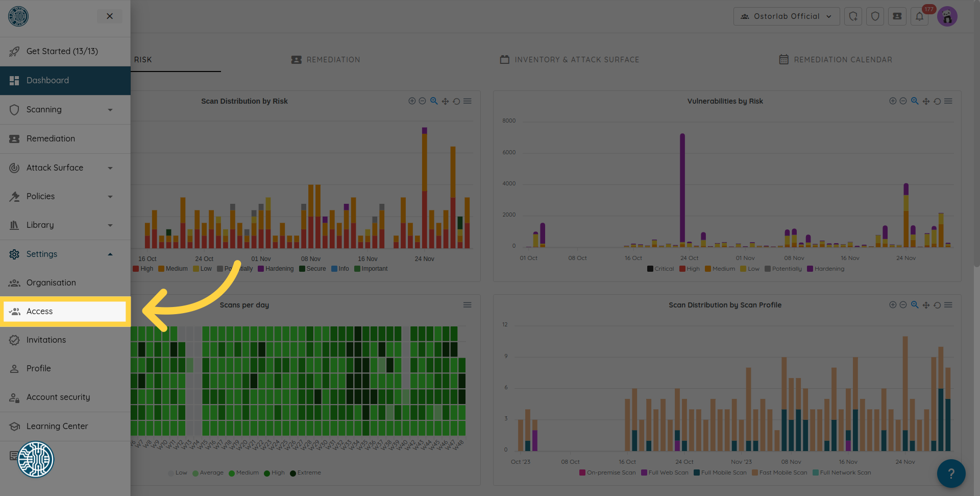Close the sidebar with the X button

pyautogui.click(x=110, y=16)
